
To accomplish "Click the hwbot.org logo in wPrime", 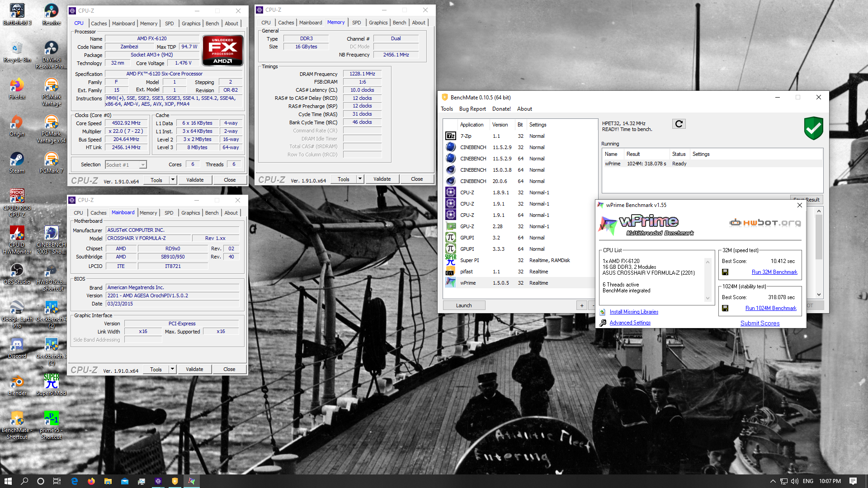I will (765, 222).
